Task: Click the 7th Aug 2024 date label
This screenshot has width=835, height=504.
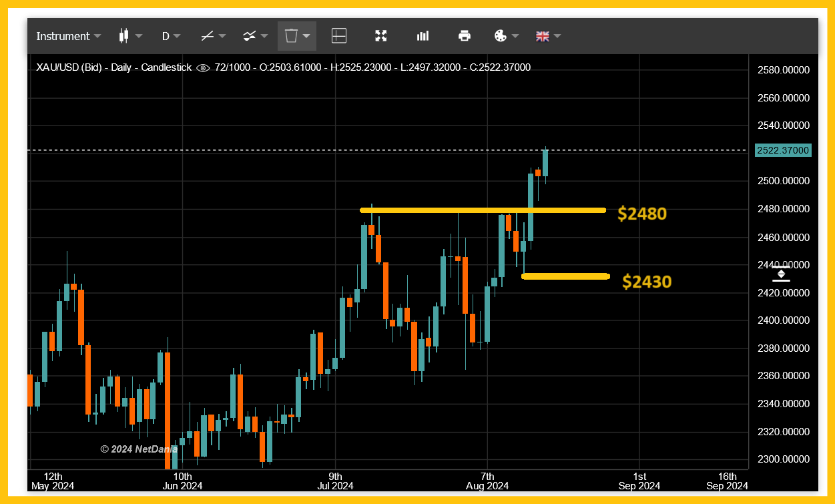Action: tap(488, 481)
